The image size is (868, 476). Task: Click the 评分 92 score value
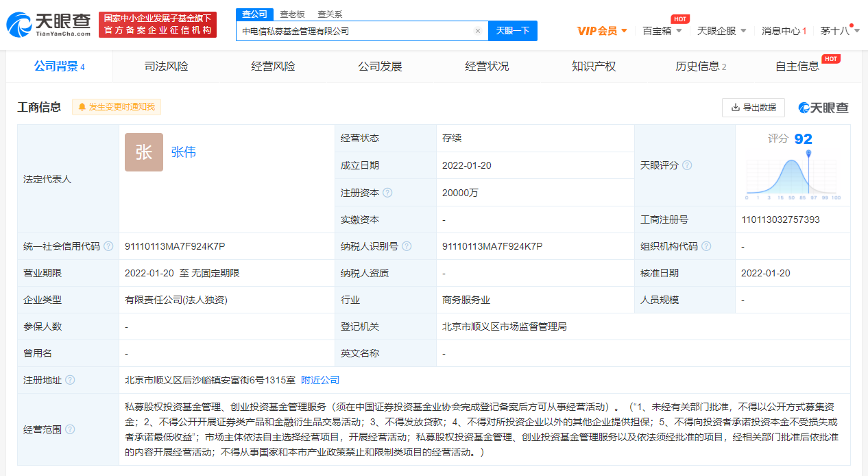[790, 139]
